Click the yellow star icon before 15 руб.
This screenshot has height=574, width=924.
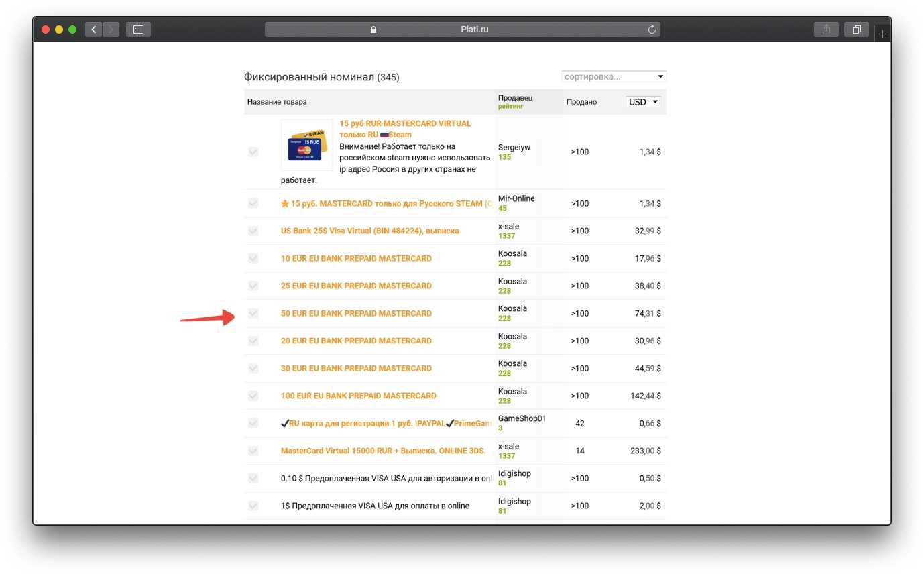pos(285,203)
